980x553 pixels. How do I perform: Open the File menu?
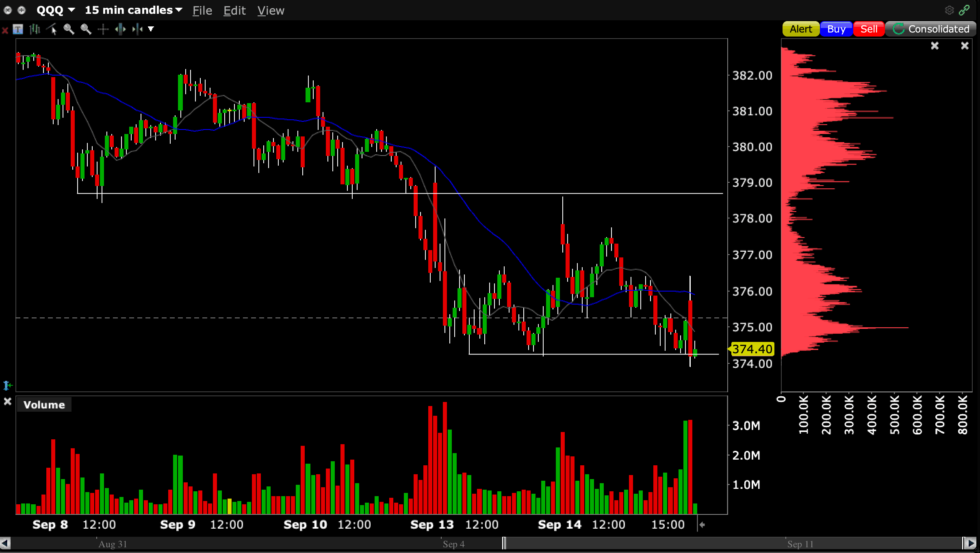point(202,11)
